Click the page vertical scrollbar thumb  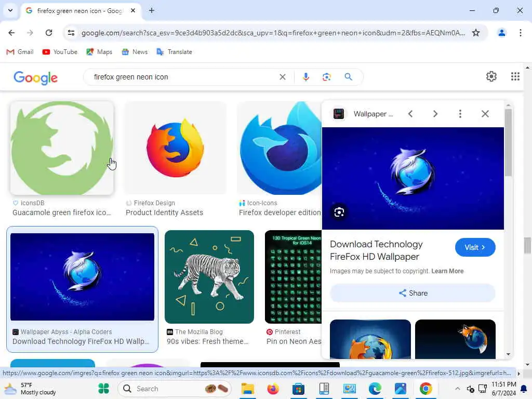click(x=527, y=245)
